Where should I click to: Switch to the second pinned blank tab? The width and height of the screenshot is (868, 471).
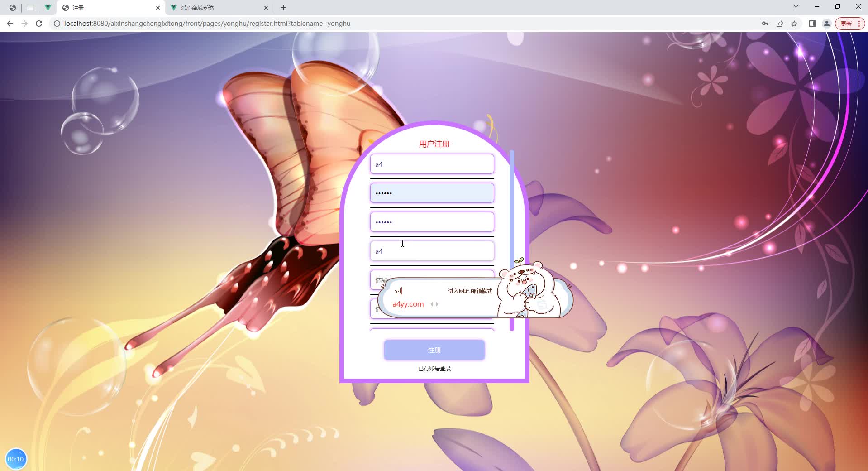(30, 8)
